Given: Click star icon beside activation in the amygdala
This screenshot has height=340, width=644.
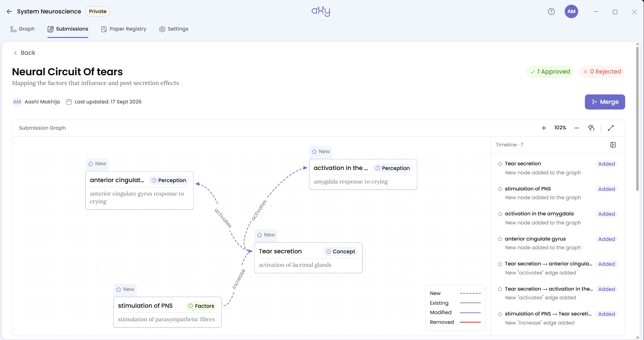Looking at the screenshot, I should (500, 214).
